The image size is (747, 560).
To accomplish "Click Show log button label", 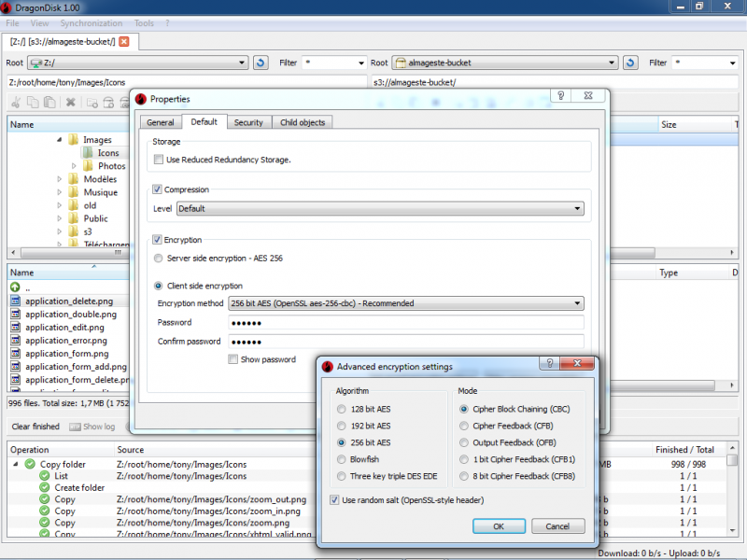I will 99,427.
